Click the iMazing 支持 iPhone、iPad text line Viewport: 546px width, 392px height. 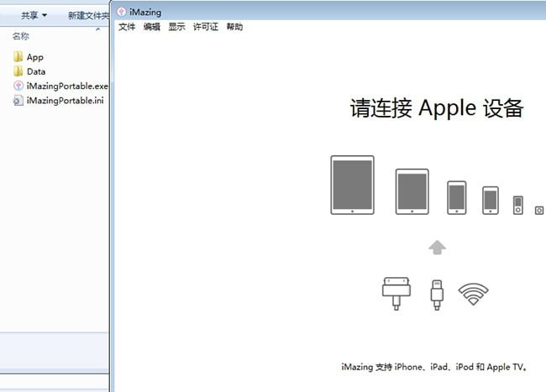point(434,367)
